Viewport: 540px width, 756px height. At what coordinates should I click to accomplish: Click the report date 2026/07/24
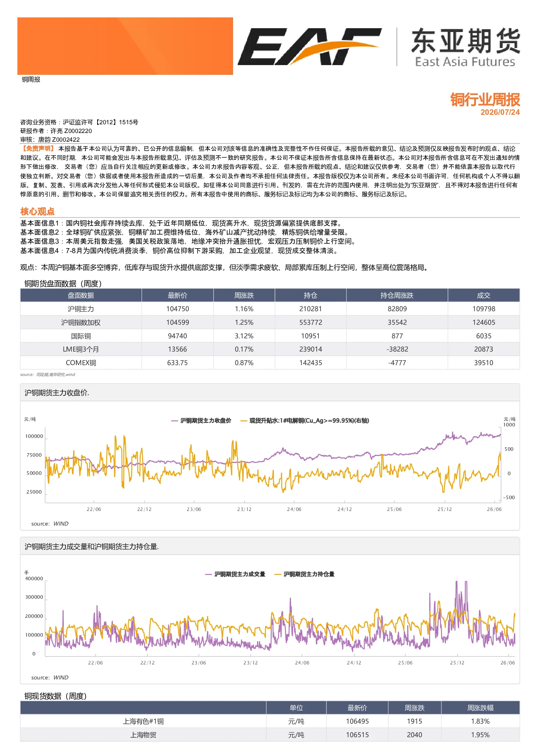point(500,112)
